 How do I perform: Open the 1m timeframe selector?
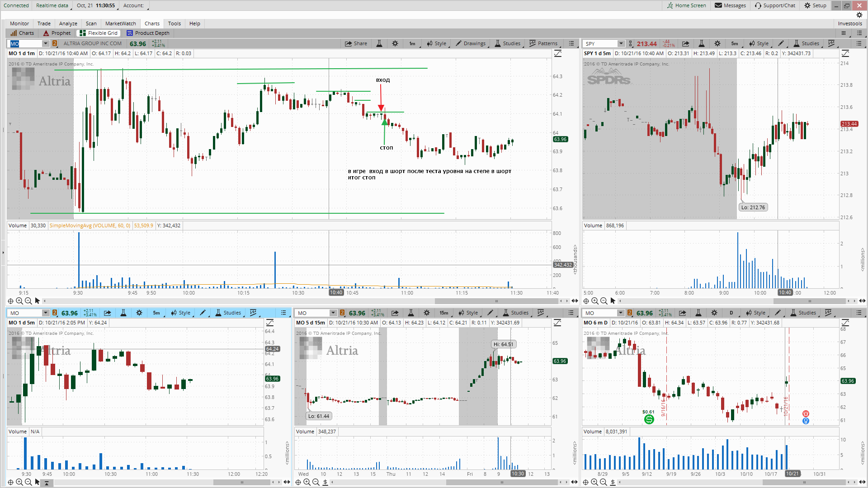(x=412, y=43)
